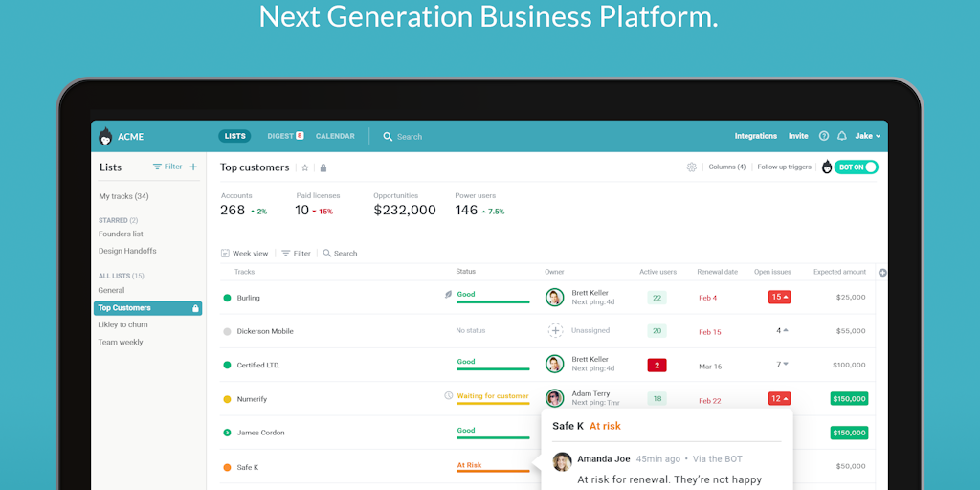This screenshot has width=980, height=490.
Task: Click the ACME mascot logo icon
Action: click(105, 136)
